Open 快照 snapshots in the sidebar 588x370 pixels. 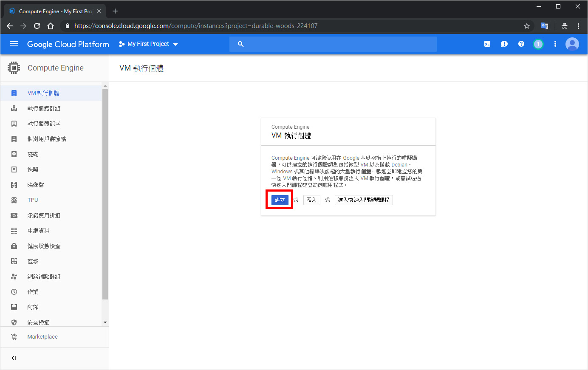point(51,169)
